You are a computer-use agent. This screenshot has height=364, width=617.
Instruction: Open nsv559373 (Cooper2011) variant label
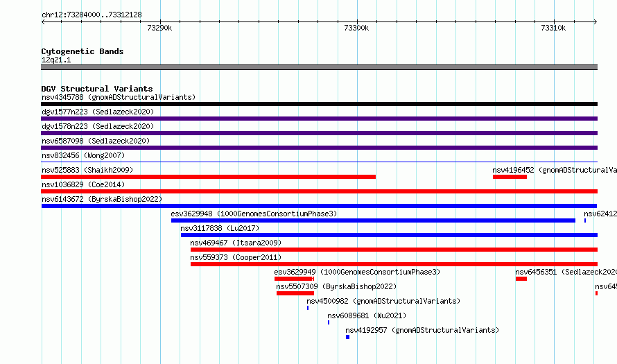point(236,257)
